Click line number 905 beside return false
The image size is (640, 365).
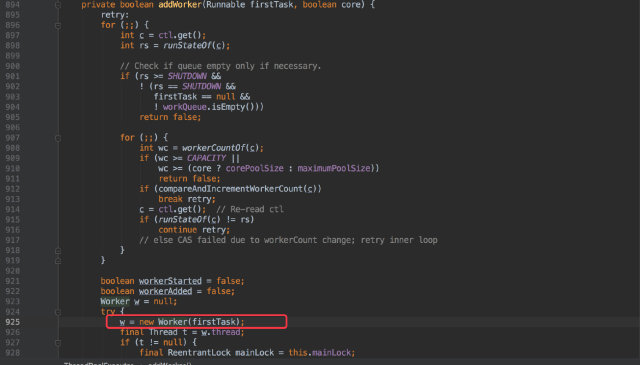click(13, 117)
